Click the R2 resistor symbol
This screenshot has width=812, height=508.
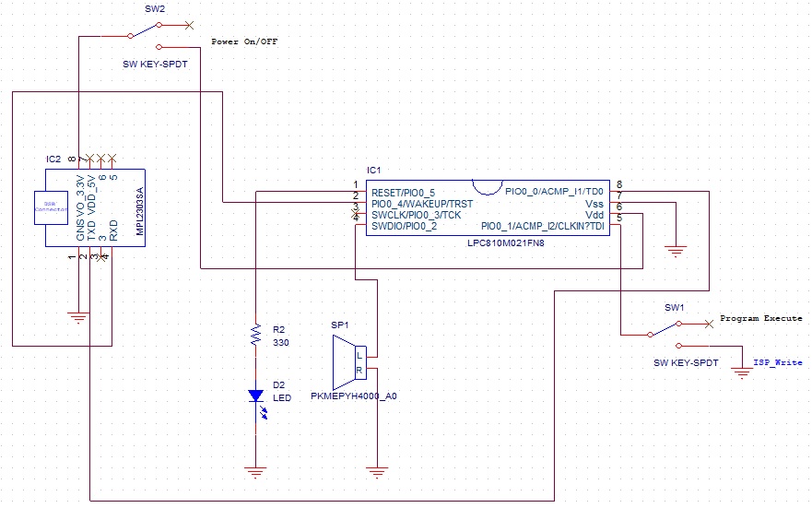point(255,334)
